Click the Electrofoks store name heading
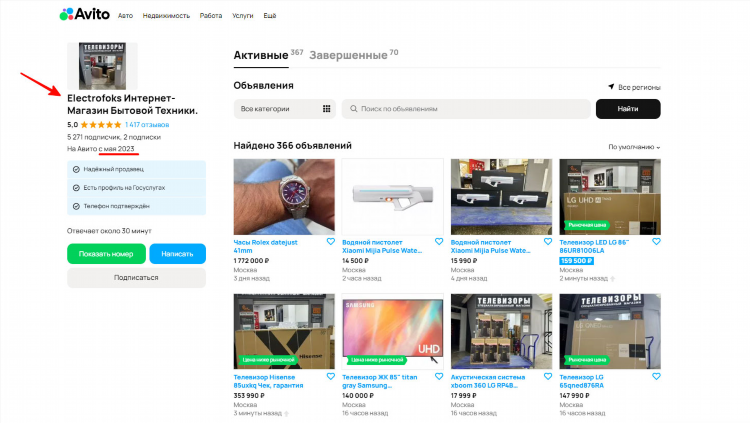 click(x=132, y=104)
